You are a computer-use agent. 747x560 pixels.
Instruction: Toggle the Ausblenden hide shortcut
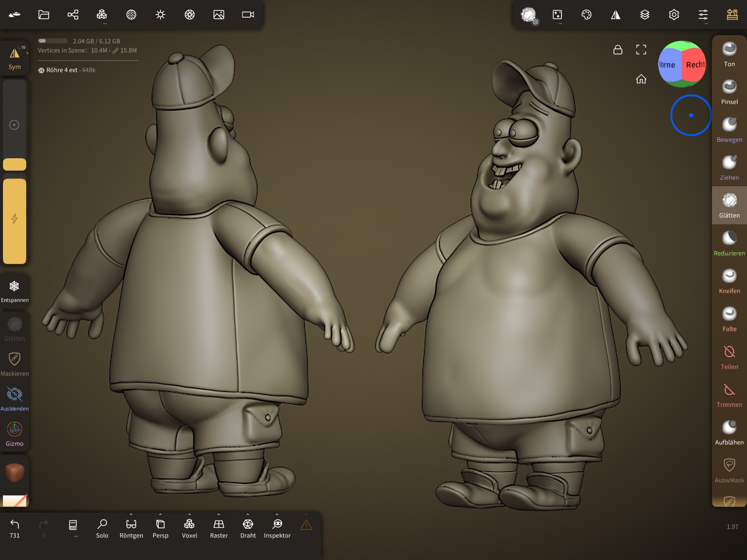click(15, 399)
